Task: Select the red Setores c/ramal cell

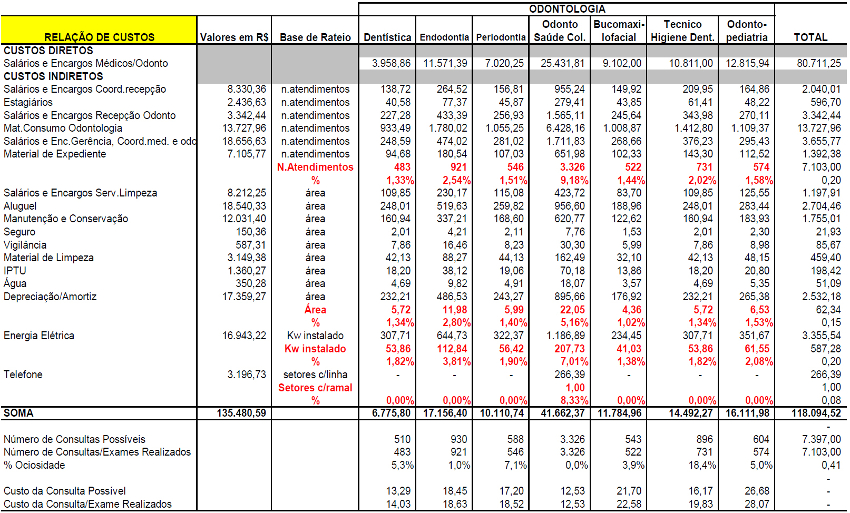Action: click(x=315, y=387)
